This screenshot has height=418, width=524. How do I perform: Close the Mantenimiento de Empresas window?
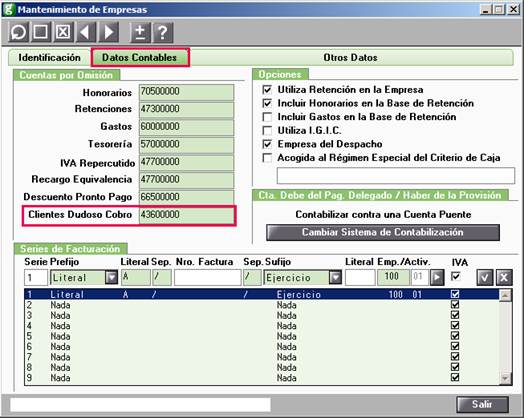pyautogui.click(x=514, y=9)
